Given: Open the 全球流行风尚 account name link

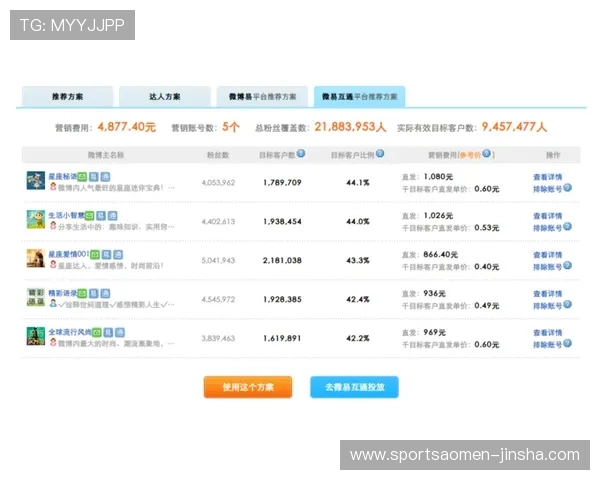Looking at the screenshot, I should point(70,332).
